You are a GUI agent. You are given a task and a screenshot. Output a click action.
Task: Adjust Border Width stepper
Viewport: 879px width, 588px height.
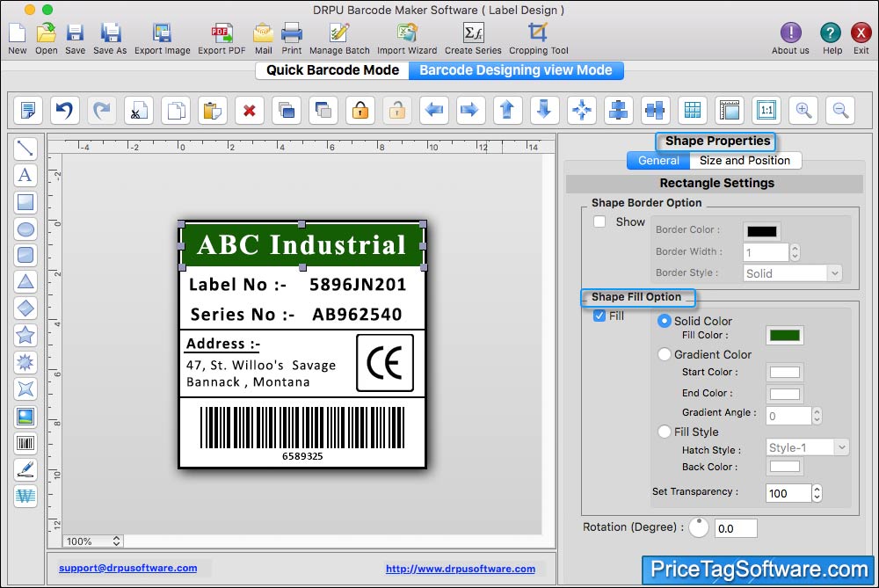(795, 252)
